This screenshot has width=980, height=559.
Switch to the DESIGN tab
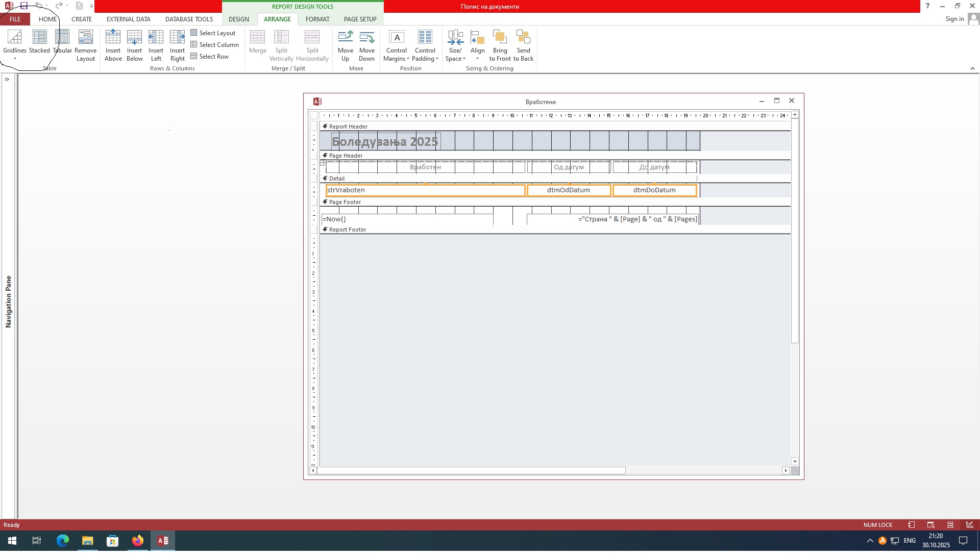(x=238, y=19)
